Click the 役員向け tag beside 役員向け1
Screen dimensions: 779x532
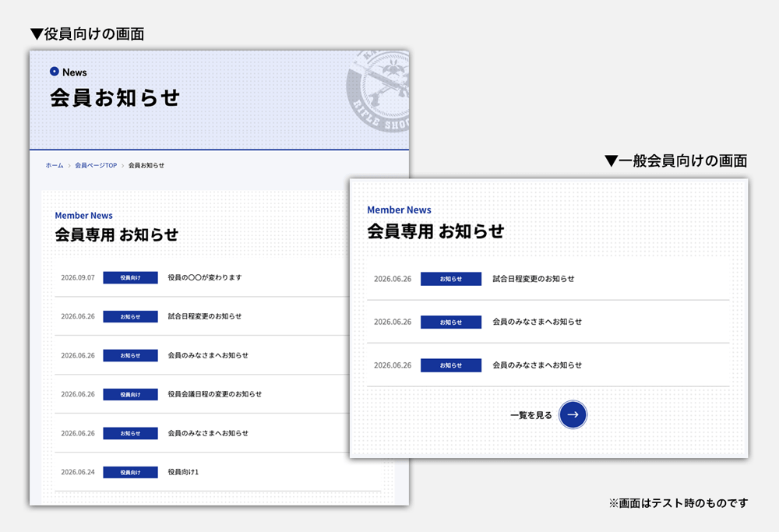tap(130, 472)
